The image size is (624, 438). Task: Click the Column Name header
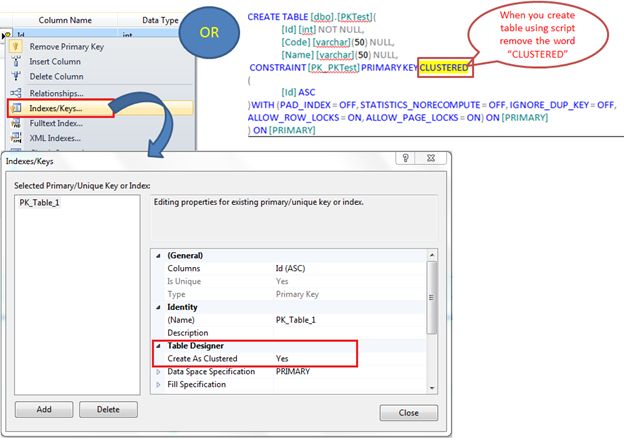[x=65, y=20]
